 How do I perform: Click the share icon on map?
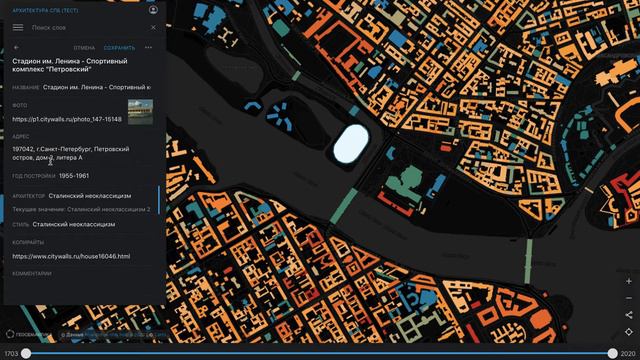coord(629,315)
